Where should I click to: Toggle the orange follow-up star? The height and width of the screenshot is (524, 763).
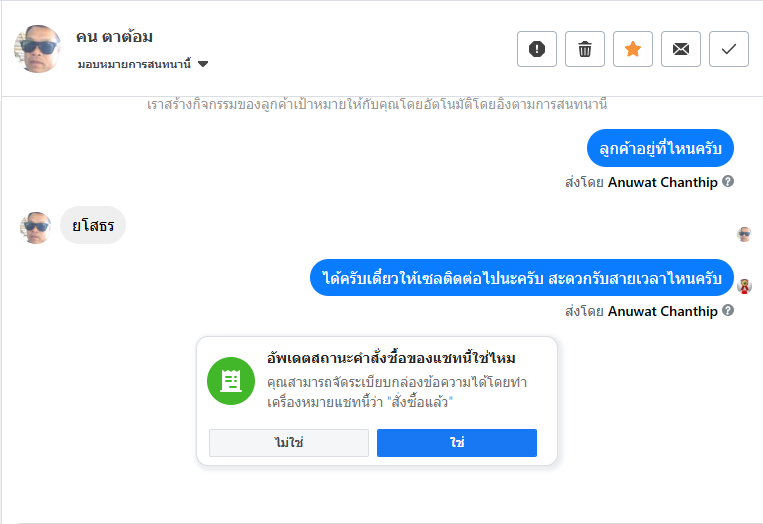(x=633, y=49)
